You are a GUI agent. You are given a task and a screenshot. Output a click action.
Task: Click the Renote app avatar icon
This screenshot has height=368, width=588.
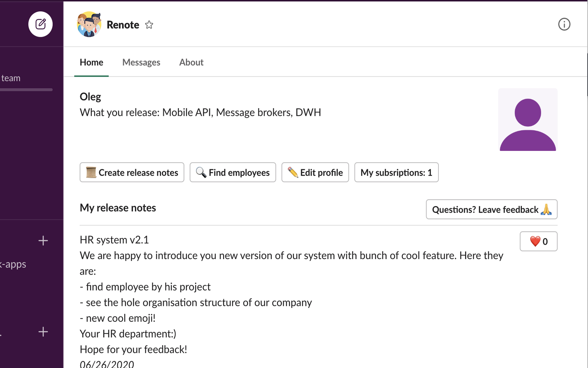click(89, 24)
